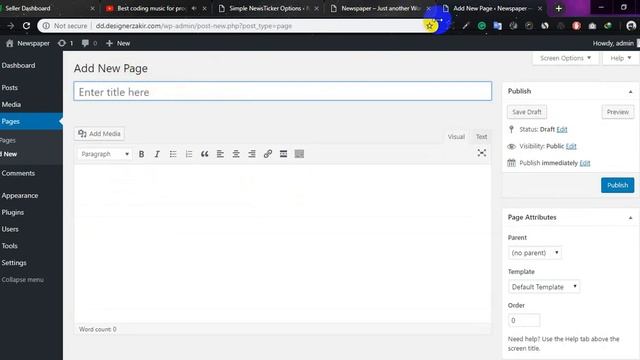The width and height of the screenshot is (640, 360).
Task: Click the blue Publish button
Action: [x=618, y=185]
